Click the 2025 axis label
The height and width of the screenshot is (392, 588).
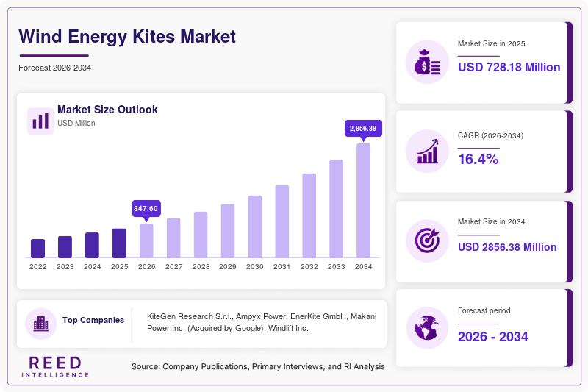[x=119, y=267]
